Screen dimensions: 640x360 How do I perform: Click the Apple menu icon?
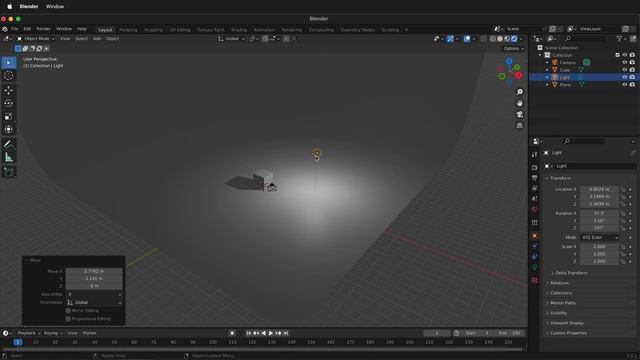tap(9, 7)
